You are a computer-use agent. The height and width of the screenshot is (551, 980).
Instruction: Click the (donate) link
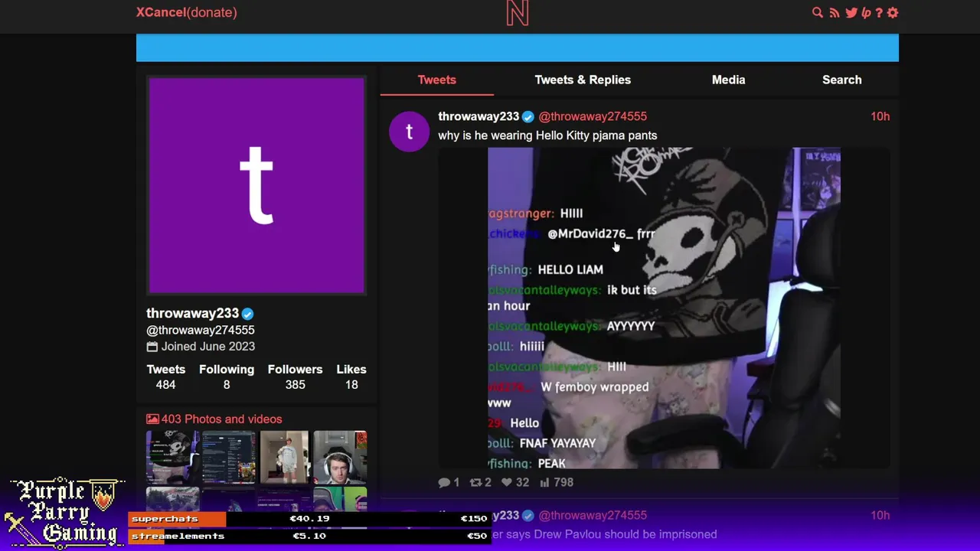point(212,12)
